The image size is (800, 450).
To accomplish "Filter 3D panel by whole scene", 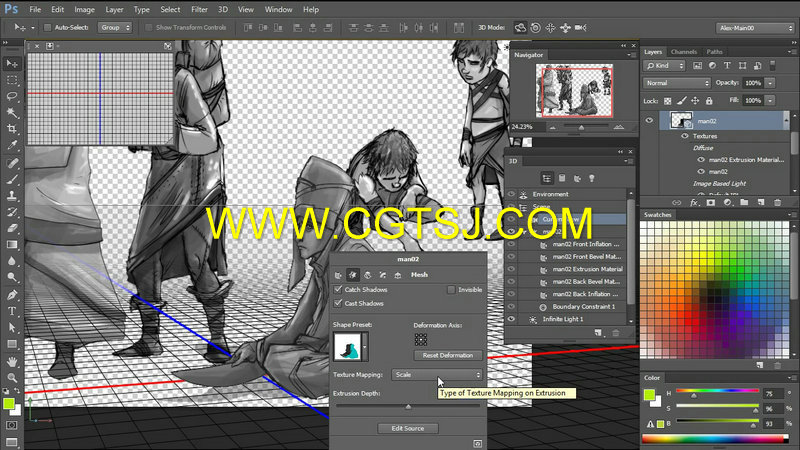I will [546, 178].
